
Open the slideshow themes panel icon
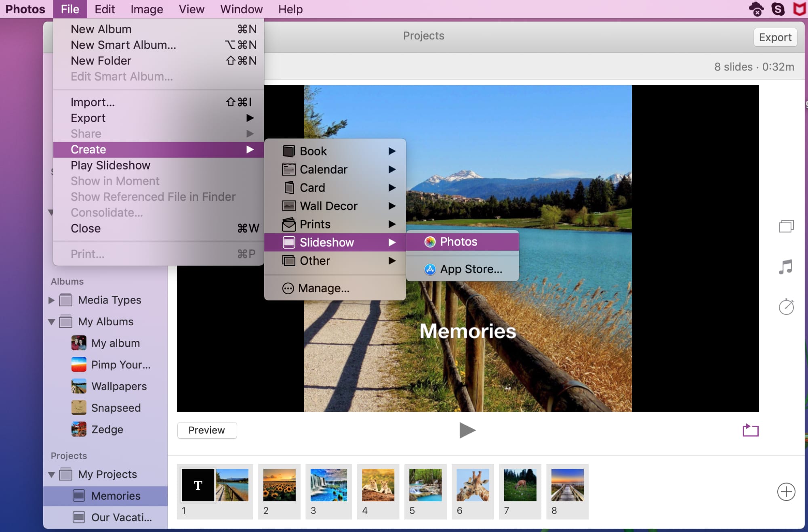click(786, 226)
